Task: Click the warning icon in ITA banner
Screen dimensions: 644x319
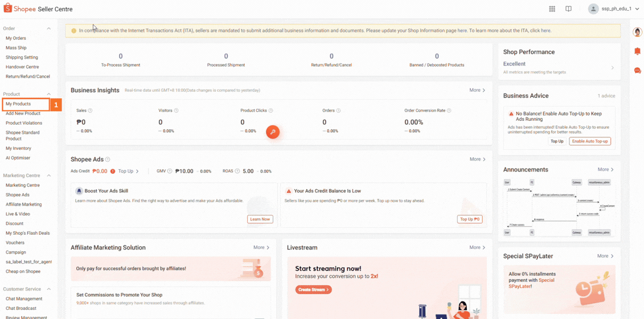Action: coord(73,30)
